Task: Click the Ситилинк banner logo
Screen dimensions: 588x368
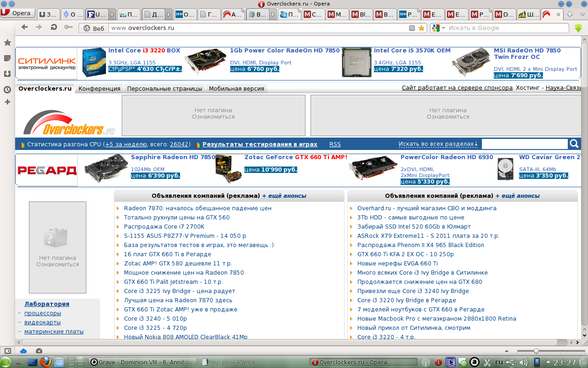Action: (x=47, y=63)
